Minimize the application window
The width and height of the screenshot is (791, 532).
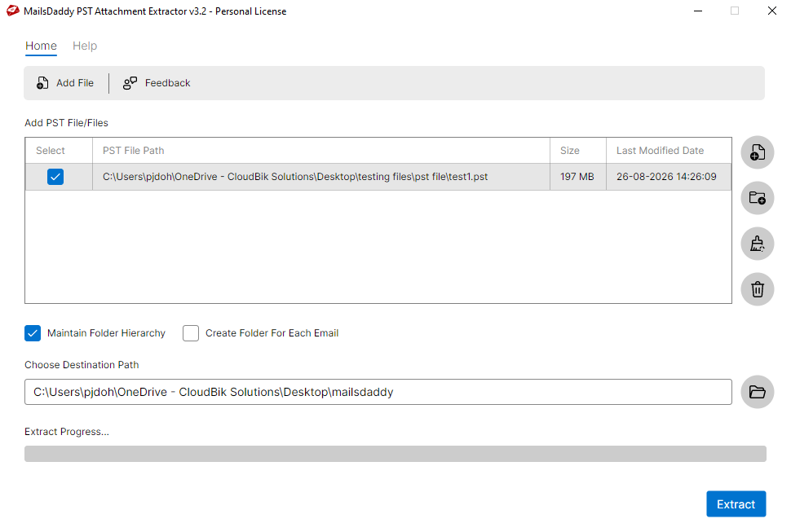(698, 11)
